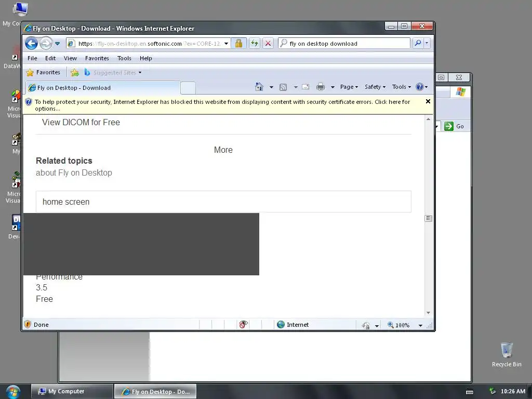Open the Favorites menu
This screenshot has width=532, height=399.
(x=97, y=58)
